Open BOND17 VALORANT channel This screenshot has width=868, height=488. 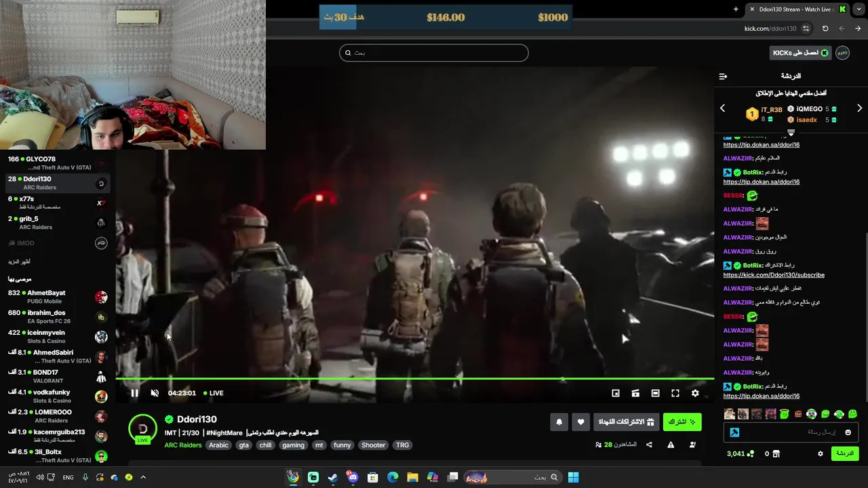58,376
